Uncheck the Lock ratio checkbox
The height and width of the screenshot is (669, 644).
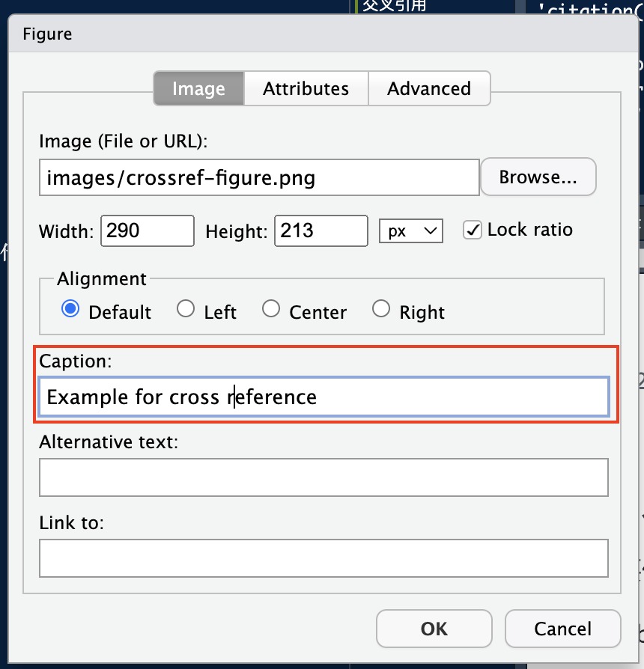473,230
